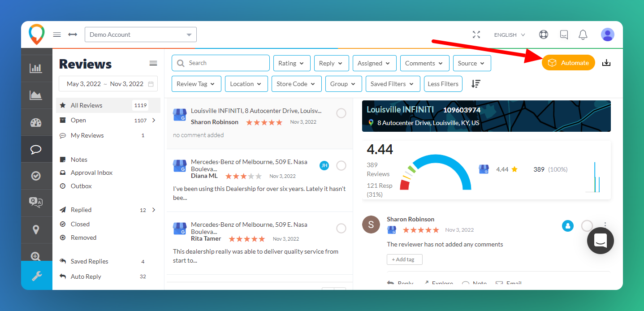Open Outbox folder

(x=81, y=186)
